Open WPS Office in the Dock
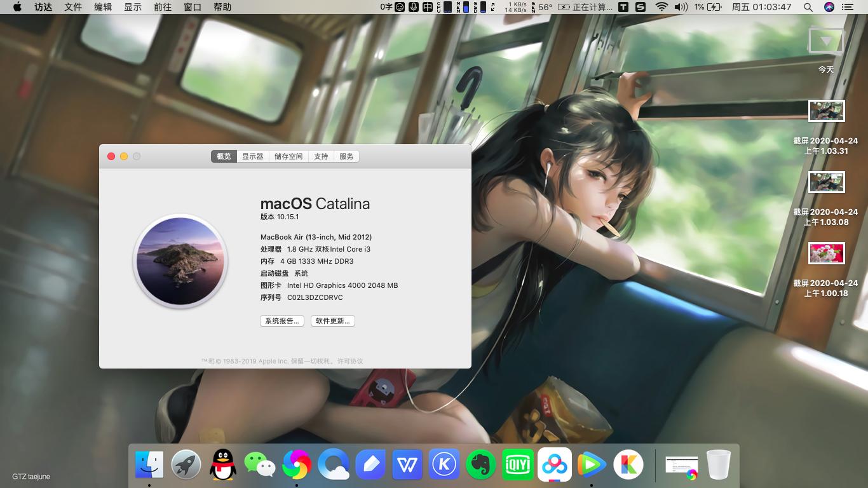The image size is (868, 488). tap(407, 464)
